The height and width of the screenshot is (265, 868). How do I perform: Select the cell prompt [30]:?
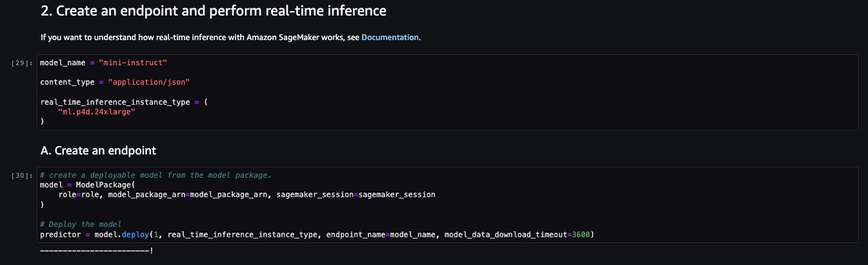(23, 176)
